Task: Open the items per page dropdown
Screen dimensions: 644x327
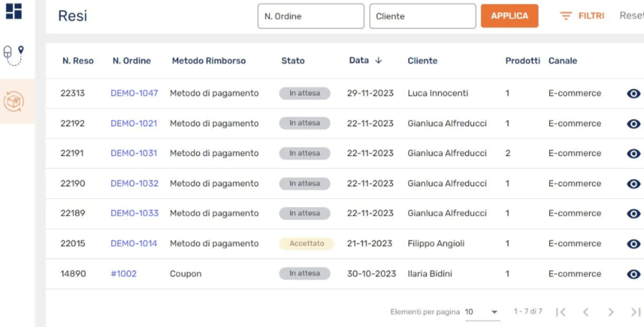Action: tap(482, 312)
